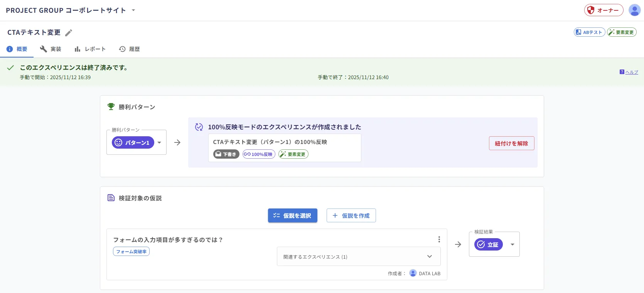Click the 100%反映 badge

(259, 154)
